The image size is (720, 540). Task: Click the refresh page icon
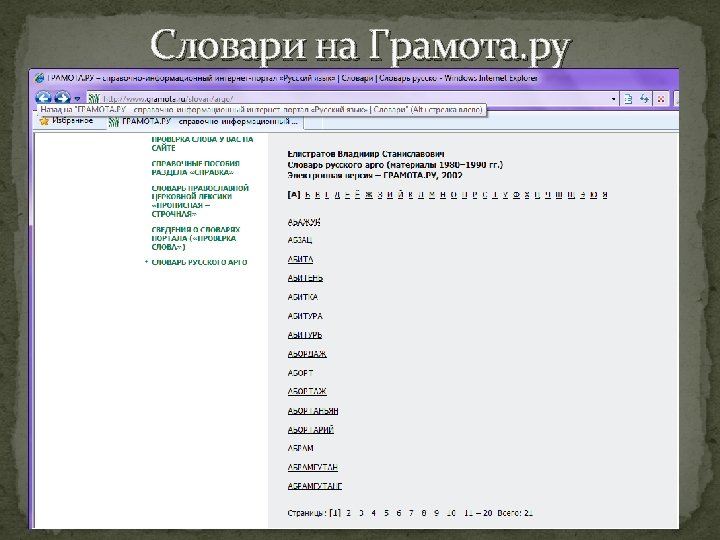tap(645, 99)
